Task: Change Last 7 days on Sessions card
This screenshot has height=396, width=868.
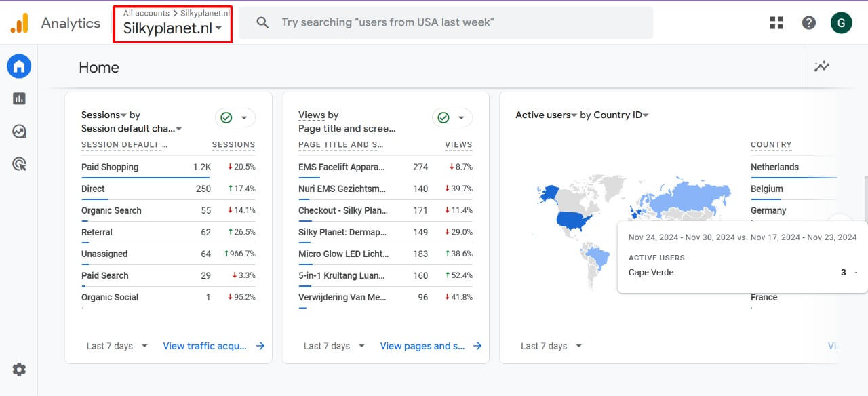Action: tap(117, 346)
